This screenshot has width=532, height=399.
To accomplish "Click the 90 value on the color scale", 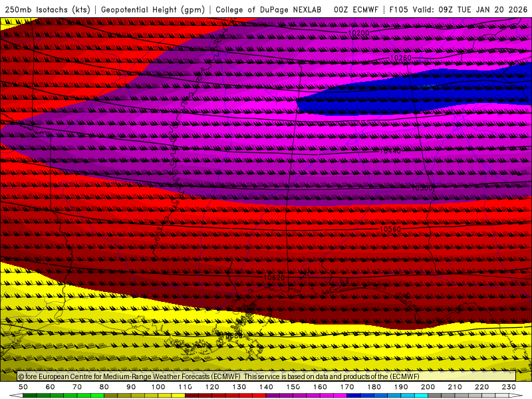I will [x=131, y=387].
